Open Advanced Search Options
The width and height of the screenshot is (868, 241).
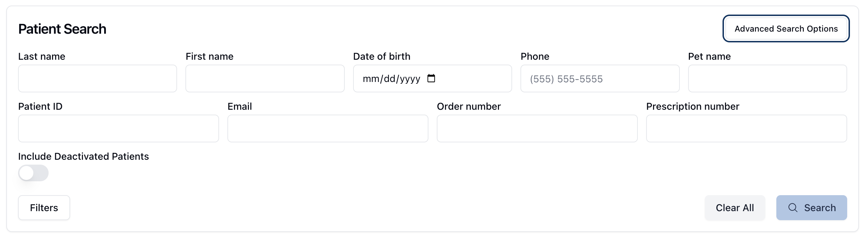(x=786, y=29)
